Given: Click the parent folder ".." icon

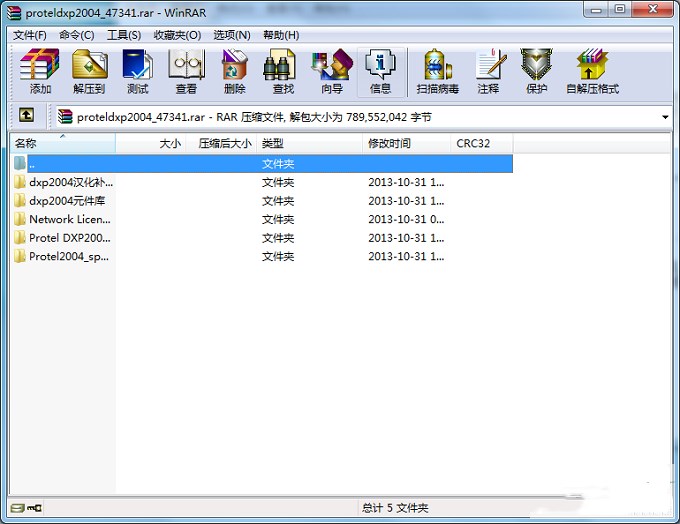Looking at the screenshot, I should click(x=20, y=163).
